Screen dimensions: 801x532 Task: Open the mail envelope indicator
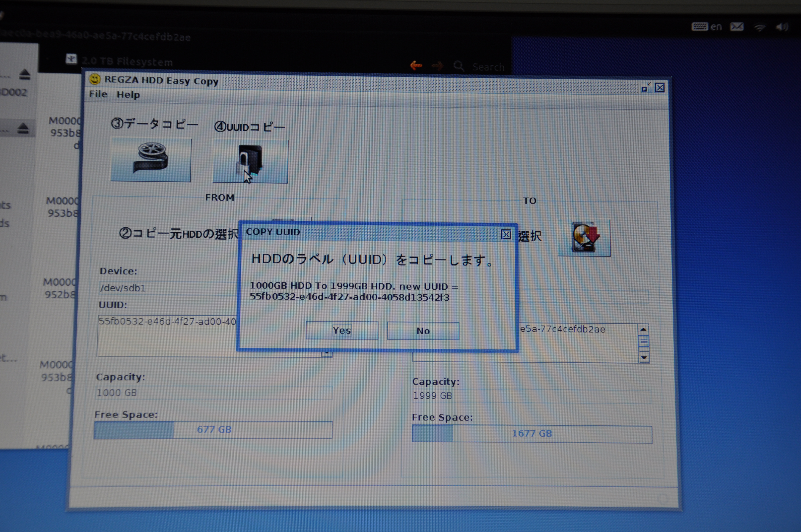pyautogui.click(x=737, y=26)
